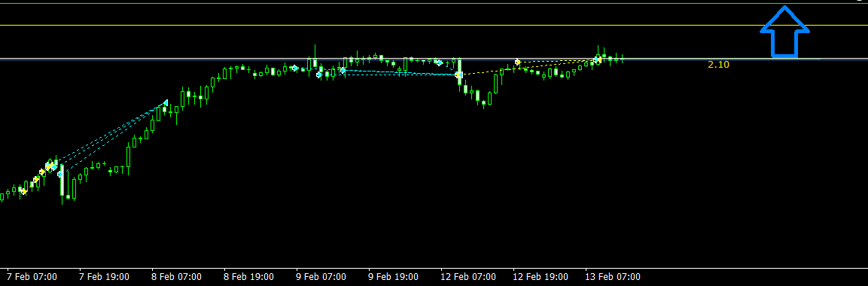868x286 pixels.
Task: Click the cyan trade close arrow on 8 Feb
Action: [165, 103]
